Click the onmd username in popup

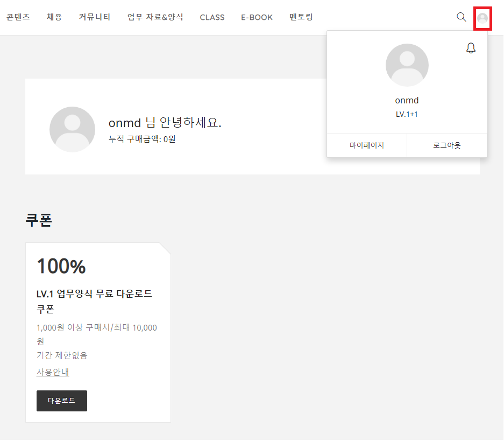(407, 100)
